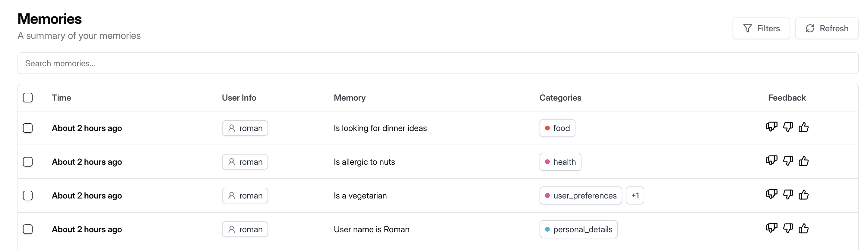Tick the checkbox for 'User name is Roman'
This screenshot has width=868, height=250.
click(28, 229)
